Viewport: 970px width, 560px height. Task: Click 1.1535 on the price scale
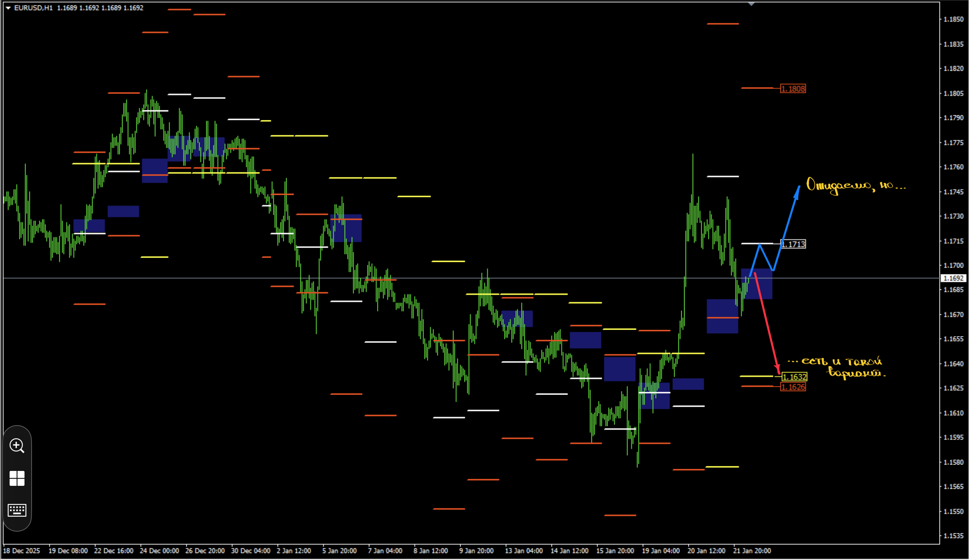[x=953, y=536]
